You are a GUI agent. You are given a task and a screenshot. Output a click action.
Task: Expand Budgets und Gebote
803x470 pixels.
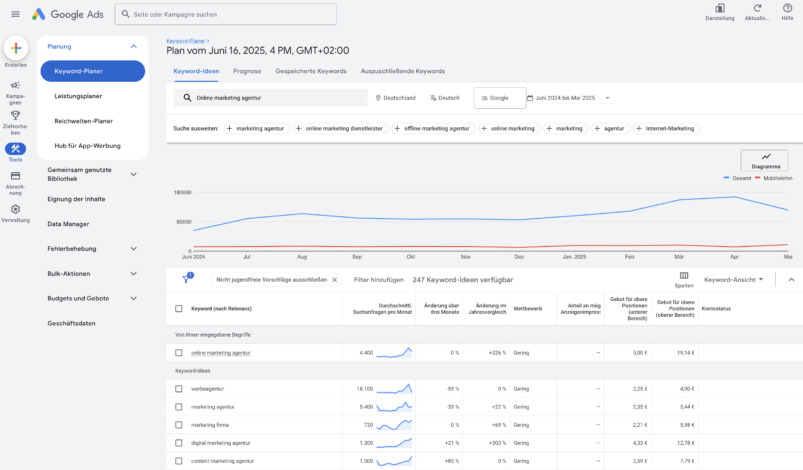click(134, 298)
